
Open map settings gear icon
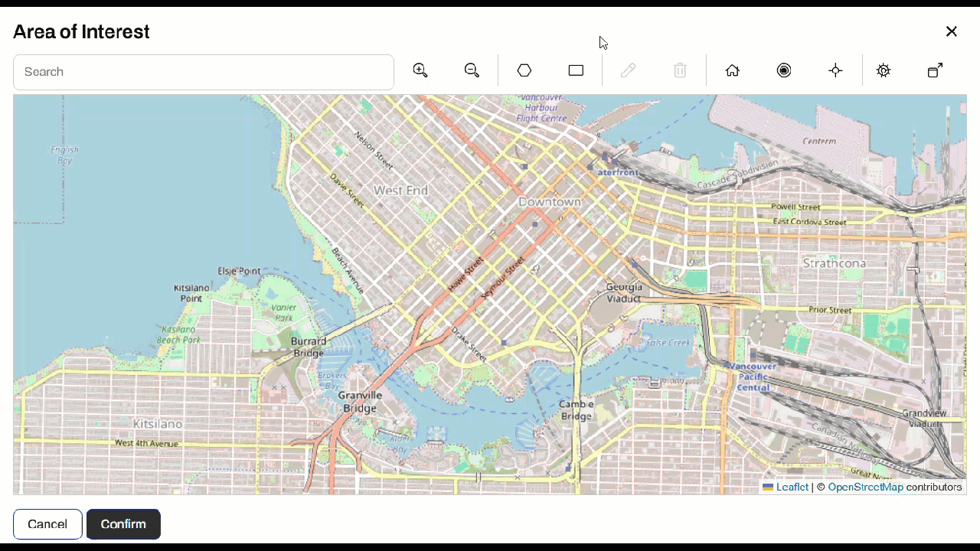[x=884, y=70]
